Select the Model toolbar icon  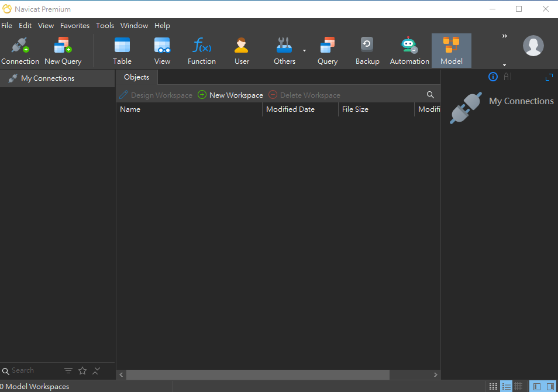[x=451, y=50]
